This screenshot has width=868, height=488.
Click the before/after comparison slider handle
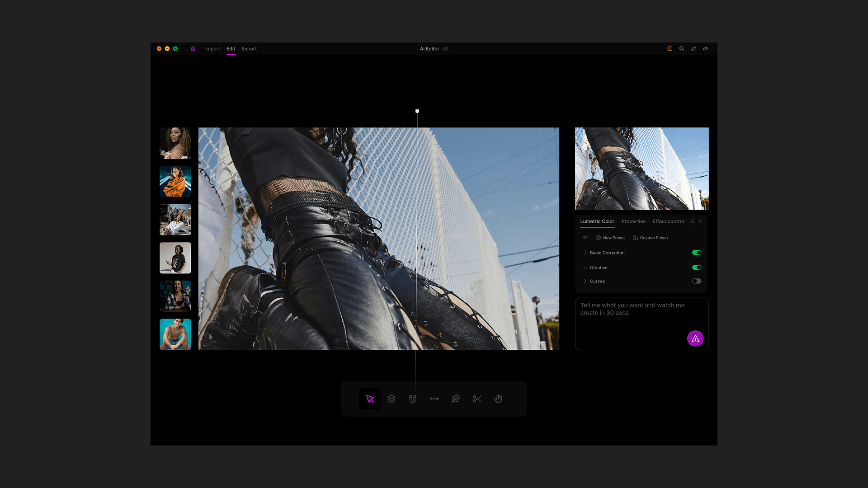click(417, 111)
